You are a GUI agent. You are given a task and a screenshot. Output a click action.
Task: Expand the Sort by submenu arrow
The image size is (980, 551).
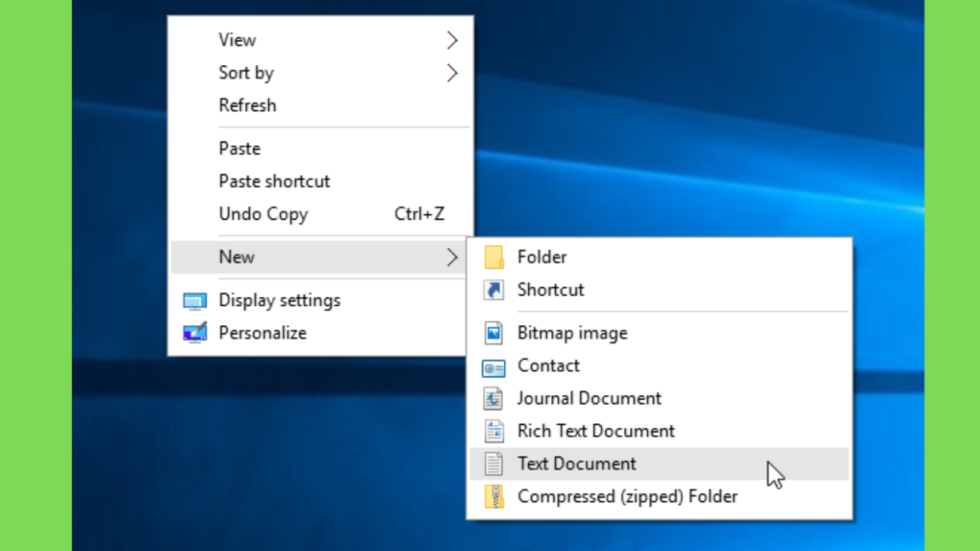(452, 73)
